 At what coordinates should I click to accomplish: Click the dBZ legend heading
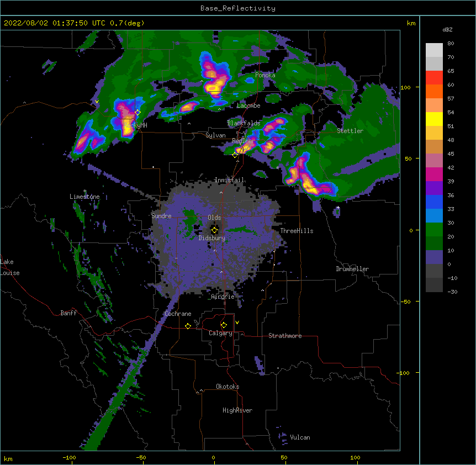point(447,29)
